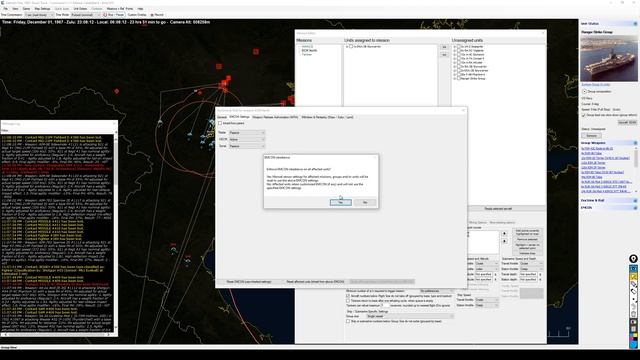Open the Time Compression dropdown
Screen dimensions: 640x360
(39, 15)
